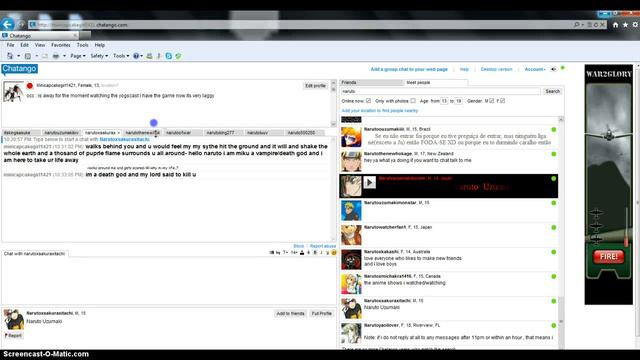Viewport: 640px width, 360px height.
Task: Open browser settings gear icon
Action: pyautogui.click(x=636, y=25)
